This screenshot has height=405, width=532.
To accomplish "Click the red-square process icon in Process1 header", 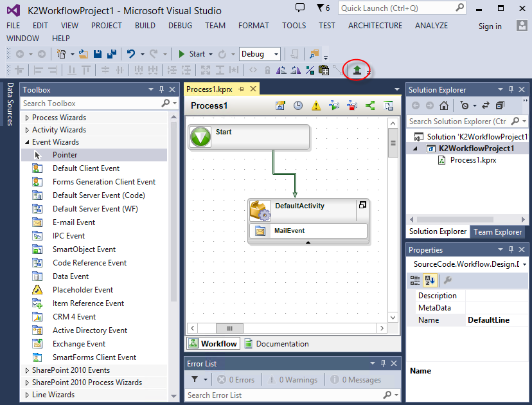I will click(x=352, y=105).
